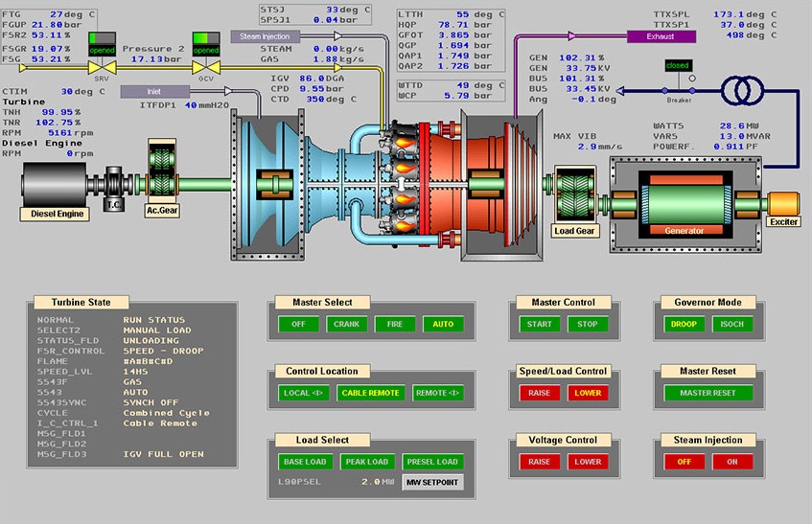Click the TTXSPL 173.1 deg C reading
Screen dimensions: 812x524
[745, 14]
